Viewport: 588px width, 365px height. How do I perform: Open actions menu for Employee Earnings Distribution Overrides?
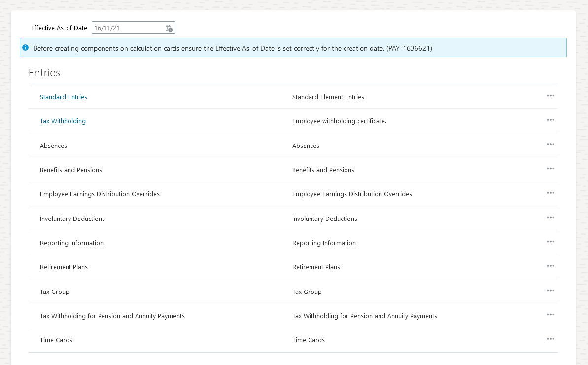551,193
